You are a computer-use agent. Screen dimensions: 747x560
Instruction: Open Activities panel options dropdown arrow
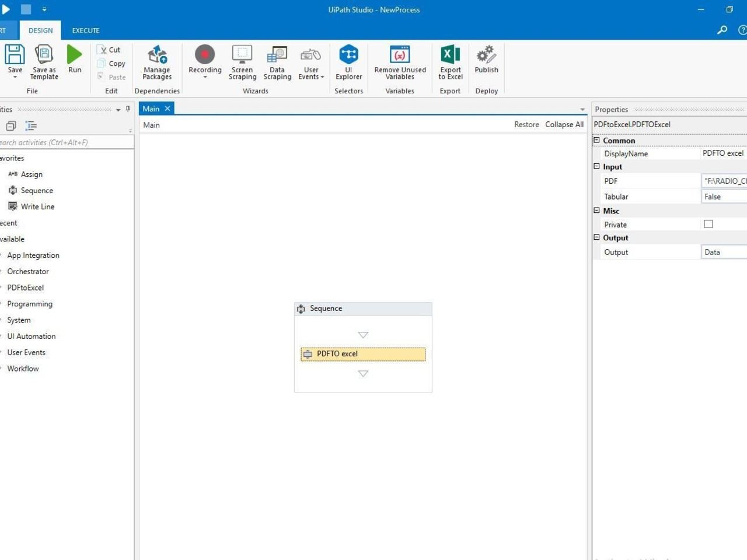118,110
